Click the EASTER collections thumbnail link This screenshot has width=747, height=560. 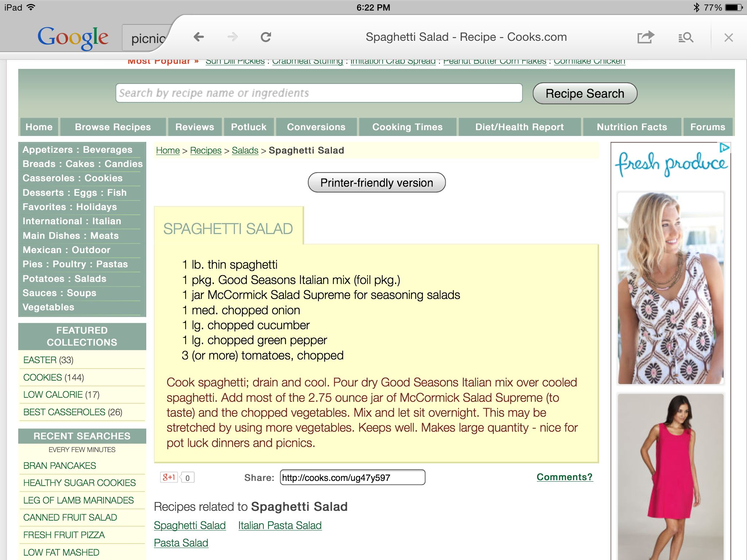[39, 360]
